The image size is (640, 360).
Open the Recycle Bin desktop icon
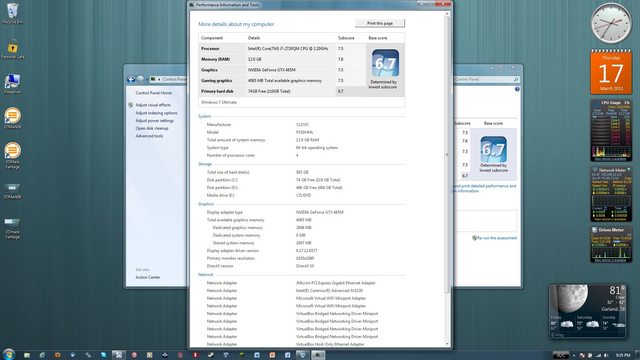click(x=13, y=12)
